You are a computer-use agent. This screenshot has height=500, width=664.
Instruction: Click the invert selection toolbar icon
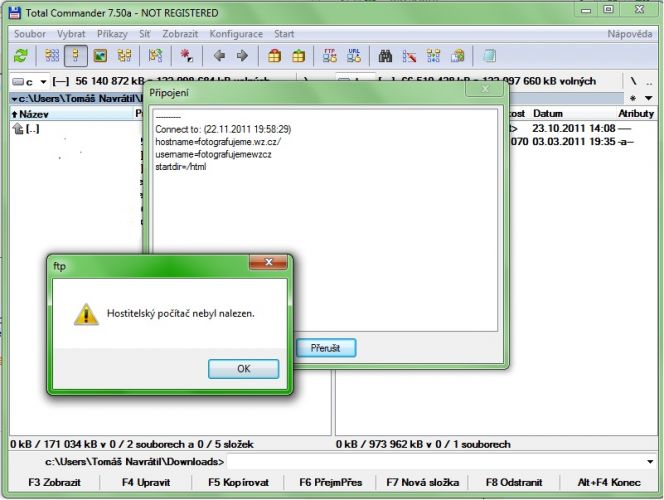(155, 55)
